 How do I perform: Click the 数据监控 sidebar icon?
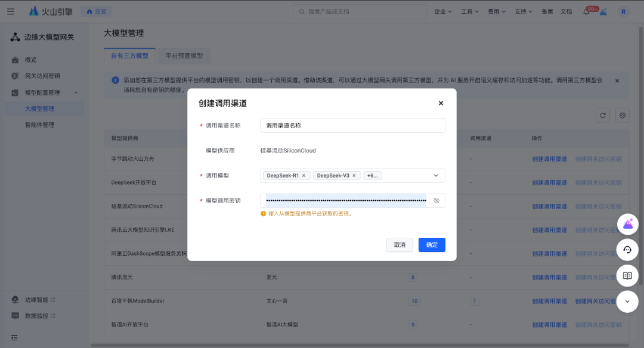pyautogui.click(x=15, y=316)
